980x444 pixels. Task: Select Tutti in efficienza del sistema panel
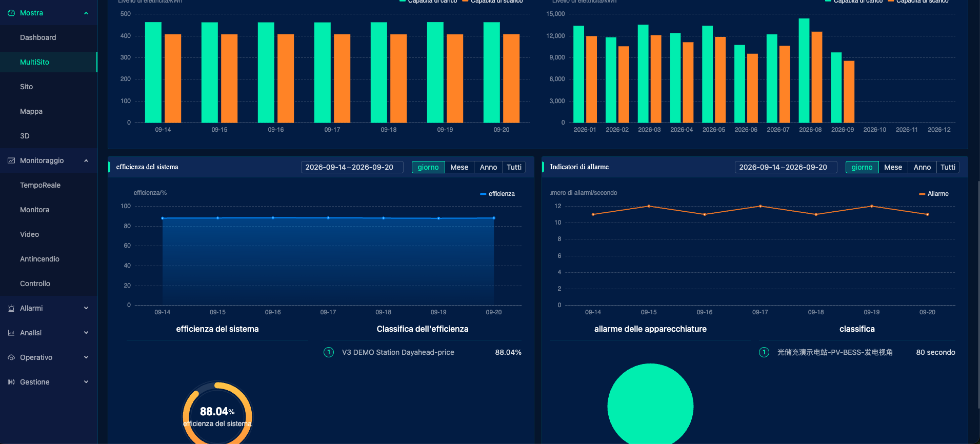click(514, 167)
